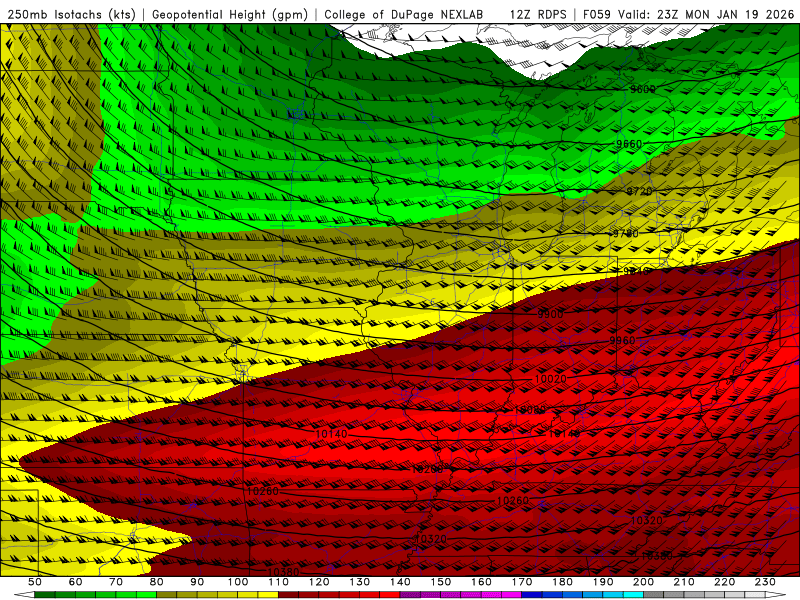Select the 150 color bar label

pos(441,582)
